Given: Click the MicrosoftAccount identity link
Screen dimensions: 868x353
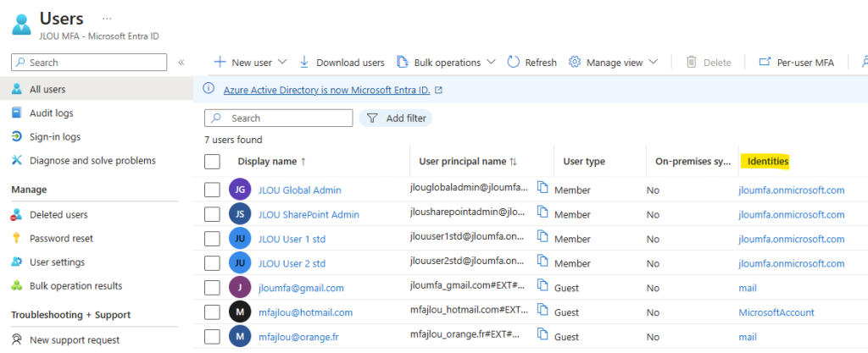Looking at the screenshot, I should (x=776, y=312).
